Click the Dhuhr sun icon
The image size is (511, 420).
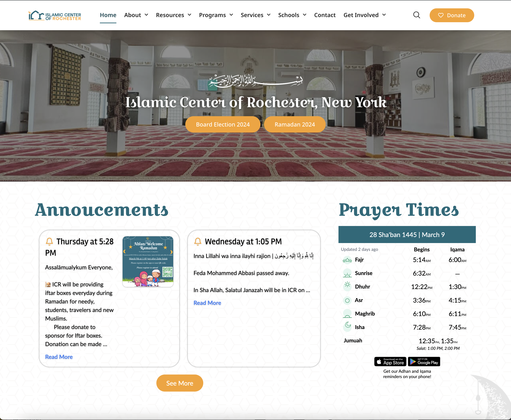pyautogui.click(x=347, y=285)
